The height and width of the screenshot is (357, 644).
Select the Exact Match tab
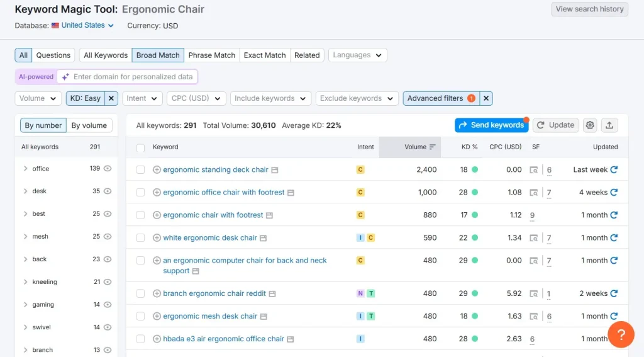pos(265,55)
